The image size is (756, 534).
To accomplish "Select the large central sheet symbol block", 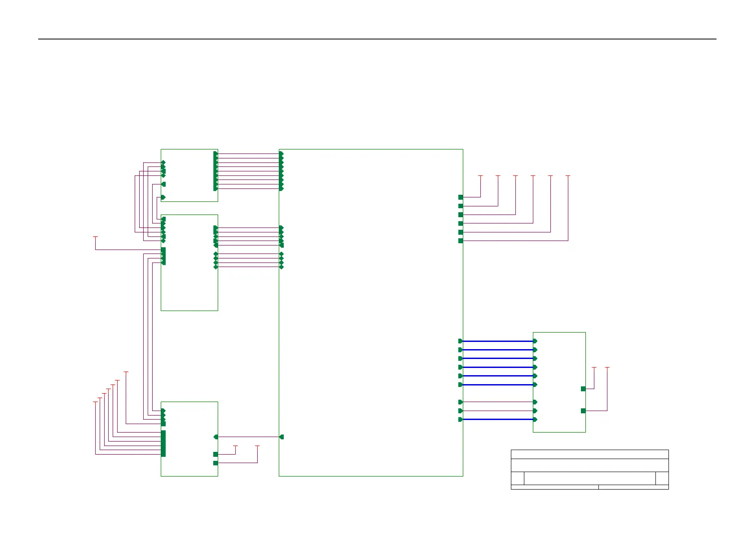I will coord(371,312).
